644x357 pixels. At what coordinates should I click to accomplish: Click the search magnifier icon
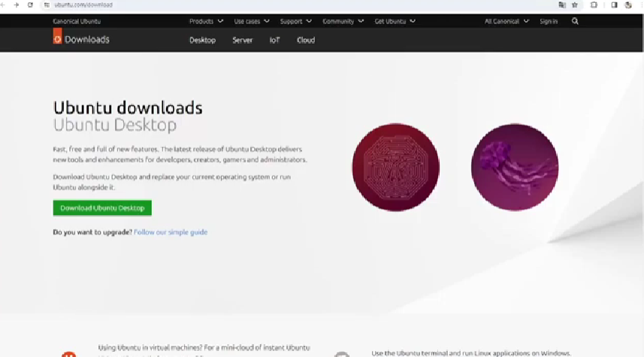pos(575,21)
